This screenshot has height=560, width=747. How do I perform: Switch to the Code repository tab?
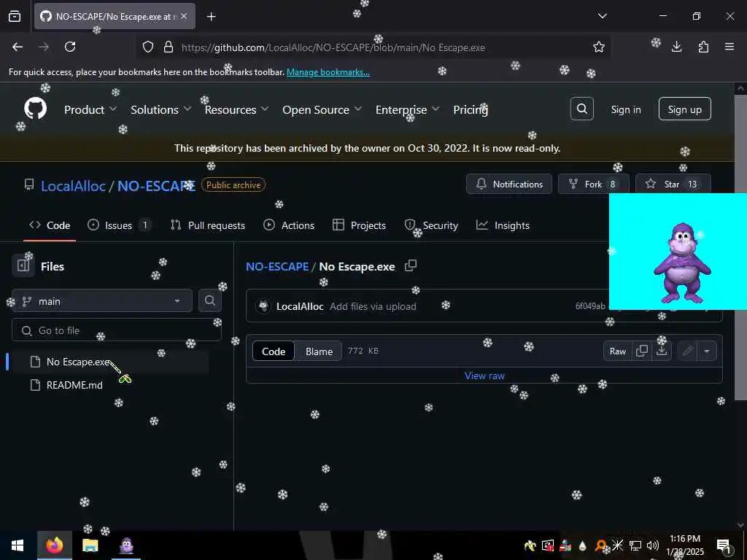click(x=50, y=225)
